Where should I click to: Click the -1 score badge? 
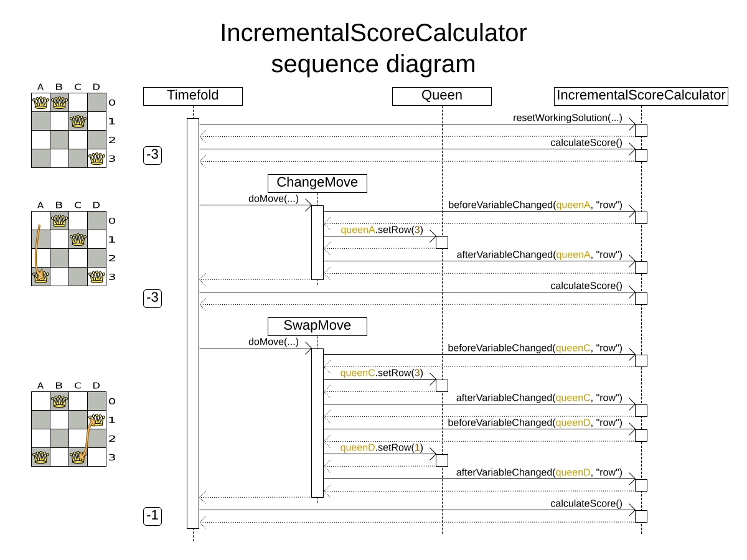(153, 516)
